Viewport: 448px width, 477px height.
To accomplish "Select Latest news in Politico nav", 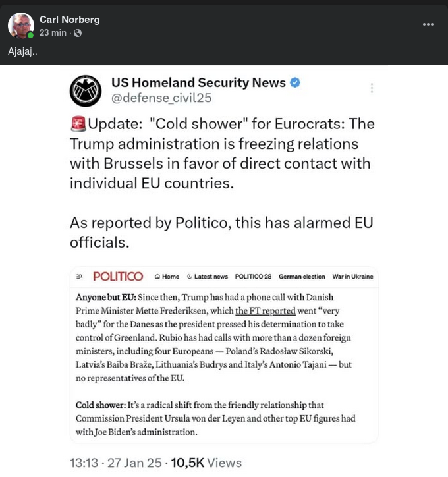I will coord(207,277).
